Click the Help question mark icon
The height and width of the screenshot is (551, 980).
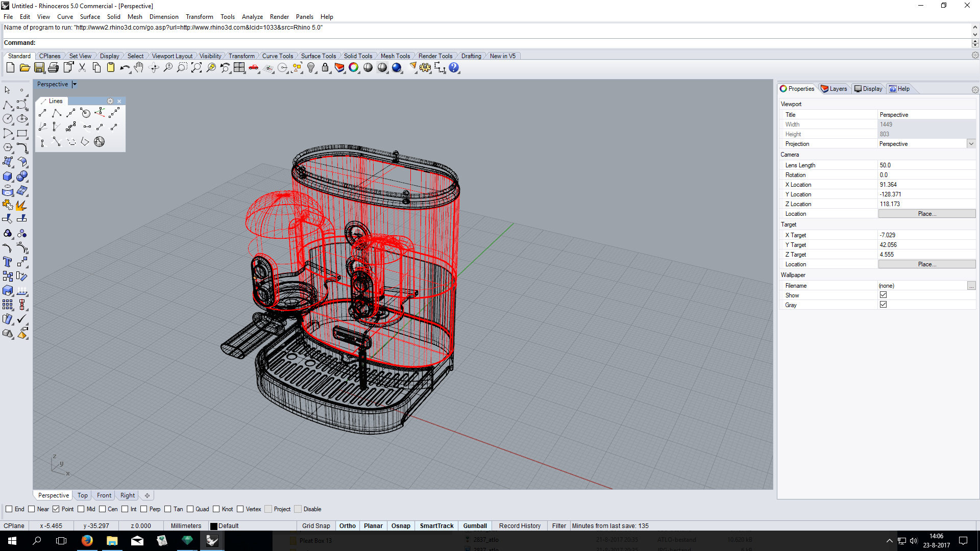point(454,67)
